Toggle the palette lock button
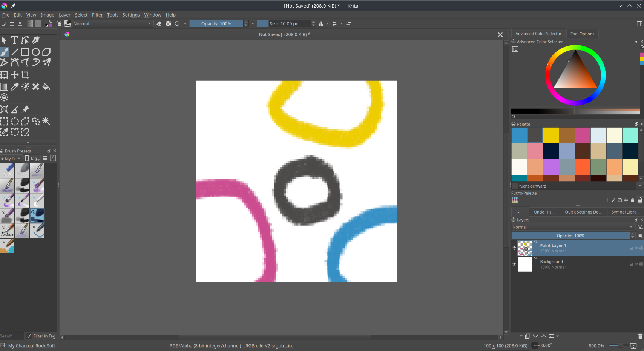 pyautogui.click(x=640, y=200)
